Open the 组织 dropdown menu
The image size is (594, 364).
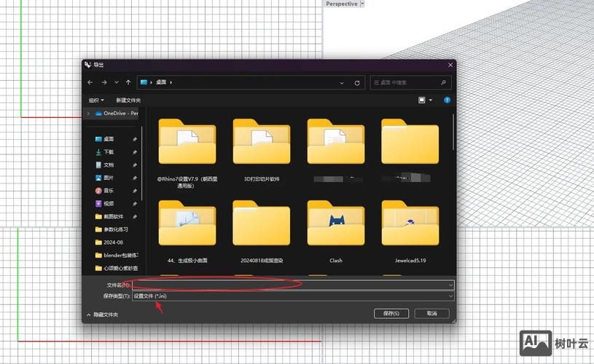pyautogui.click(x=96, y=100)
